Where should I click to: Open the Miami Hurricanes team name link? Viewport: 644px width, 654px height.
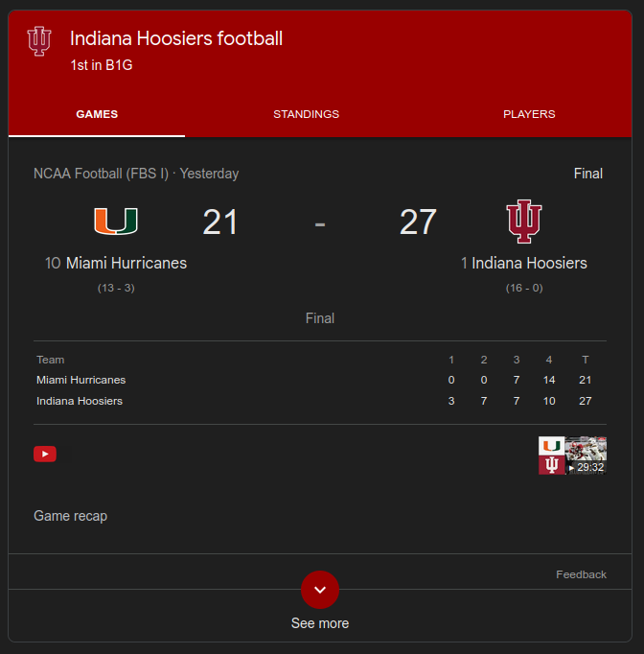pos(126,263)
